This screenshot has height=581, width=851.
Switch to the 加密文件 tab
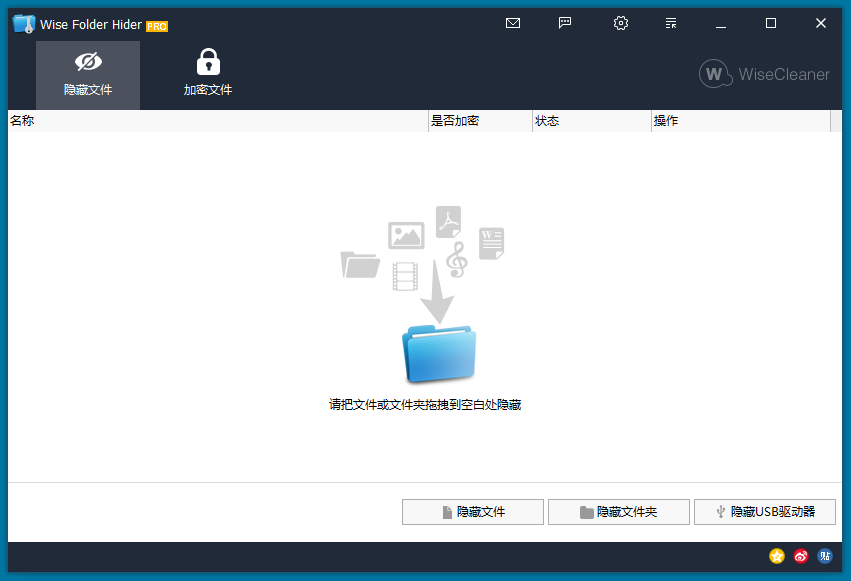pyautogui.click(x=208, y=74)
